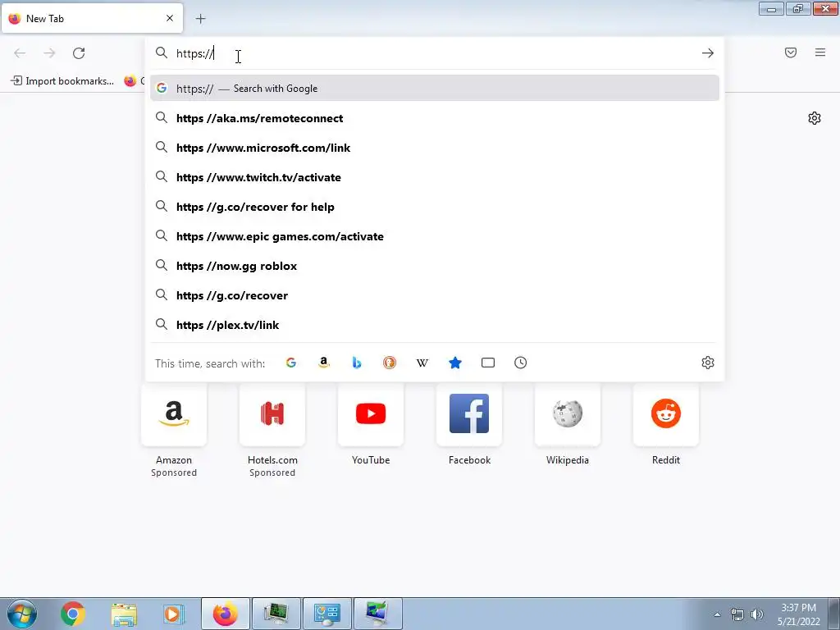The width and height of the screenshot is (840, 630).
Task: Choose suggestion https //www.microsoft.com/link
Action: pos(435,148)
